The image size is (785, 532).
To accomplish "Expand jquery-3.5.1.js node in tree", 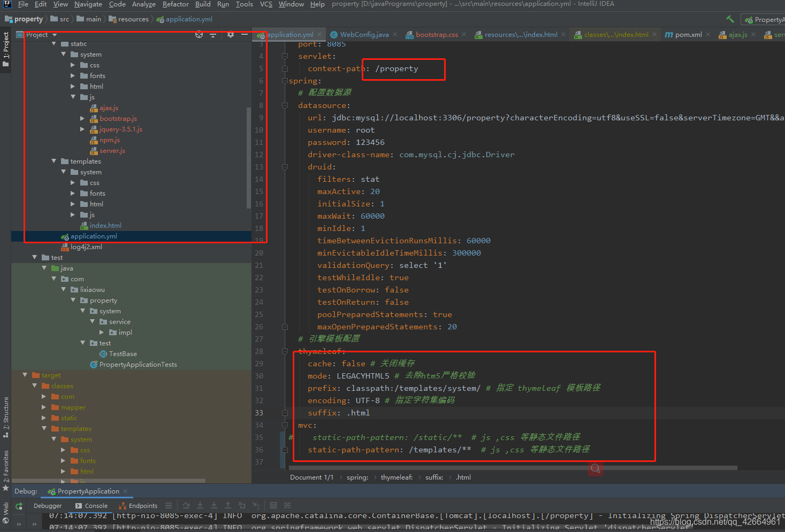I will 82,129.
